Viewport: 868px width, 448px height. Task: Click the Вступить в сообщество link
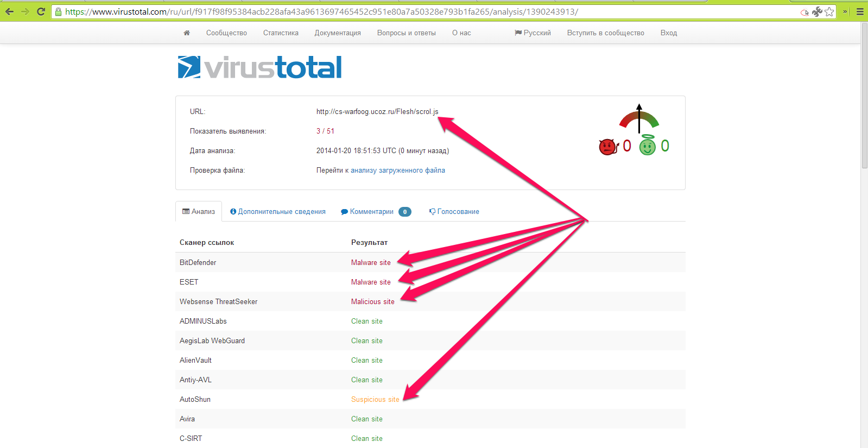click(x=605, y=33)
